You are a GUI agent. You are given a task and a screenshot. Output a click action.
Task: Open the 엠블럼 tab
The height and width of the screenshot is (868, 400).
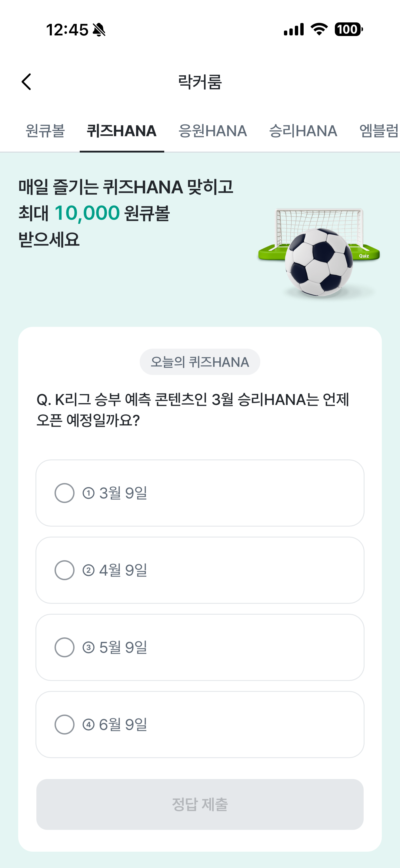[379, 131]
